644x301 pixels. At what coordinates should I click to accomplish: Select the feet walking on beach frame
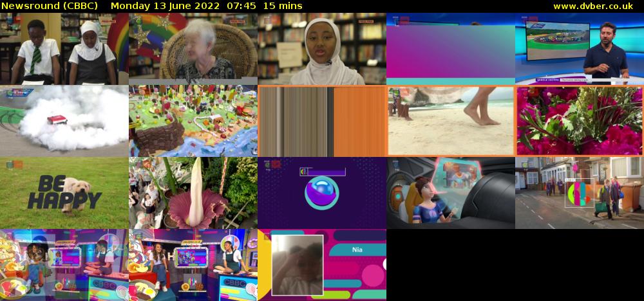tap(451, 121)
